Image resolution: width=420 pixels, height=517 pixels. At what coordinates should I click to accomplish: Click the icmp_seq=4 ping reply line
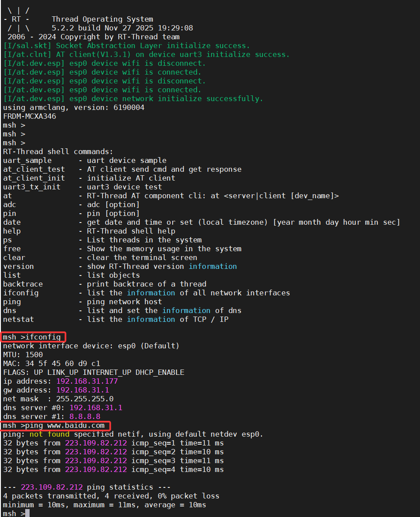[x=113, y=469]
